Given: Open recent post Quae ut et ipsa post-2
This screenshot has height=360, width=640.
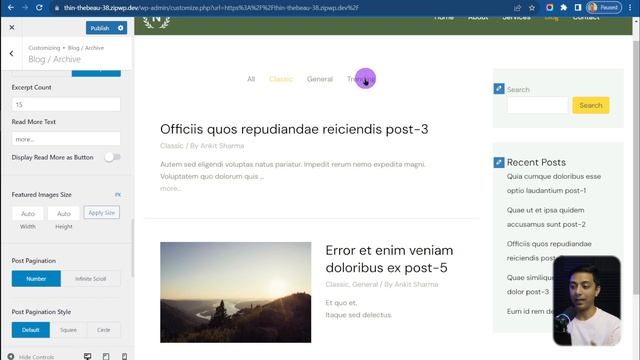Looking at the screenshot, I should click(546, 217).
